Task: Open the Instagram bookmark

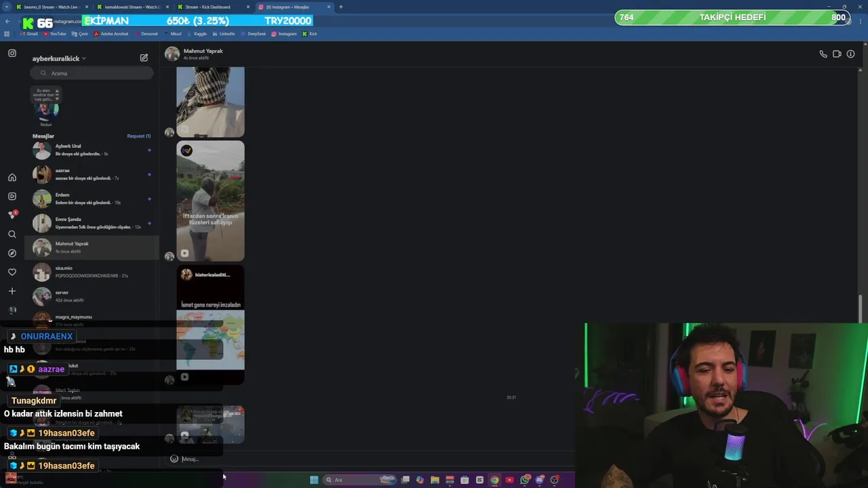Action: 284,34
